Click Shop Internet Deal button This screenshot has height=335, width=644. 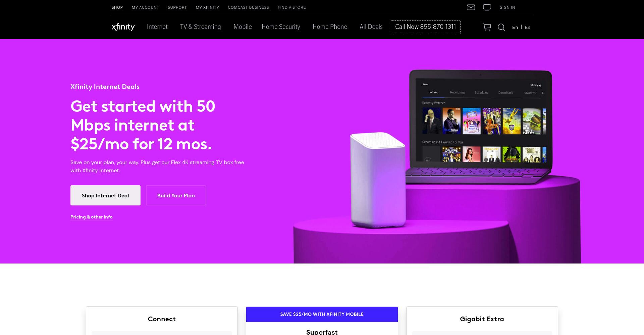[105, 195]
